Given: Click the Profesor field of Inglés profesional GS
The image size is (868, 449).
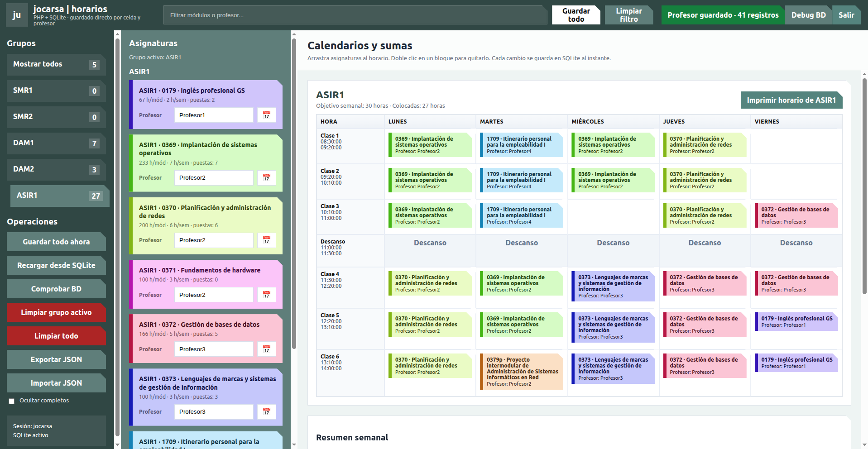Looking at the screenshot, I should coord(214,115).
